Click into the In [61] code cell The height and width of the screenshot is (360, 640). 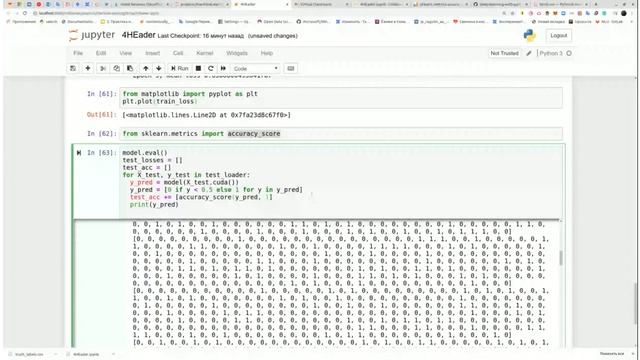(x=341, y=98)
